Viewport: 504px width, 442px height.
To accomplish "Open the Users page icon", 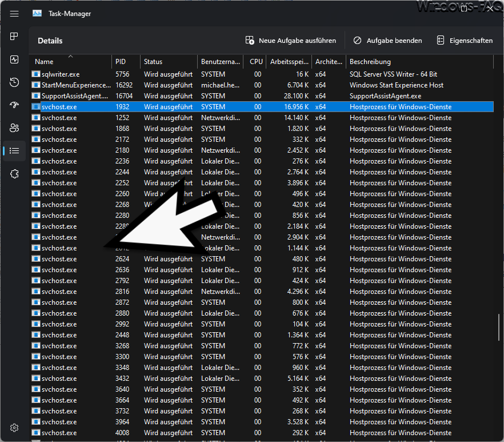I will pos(14,128).
